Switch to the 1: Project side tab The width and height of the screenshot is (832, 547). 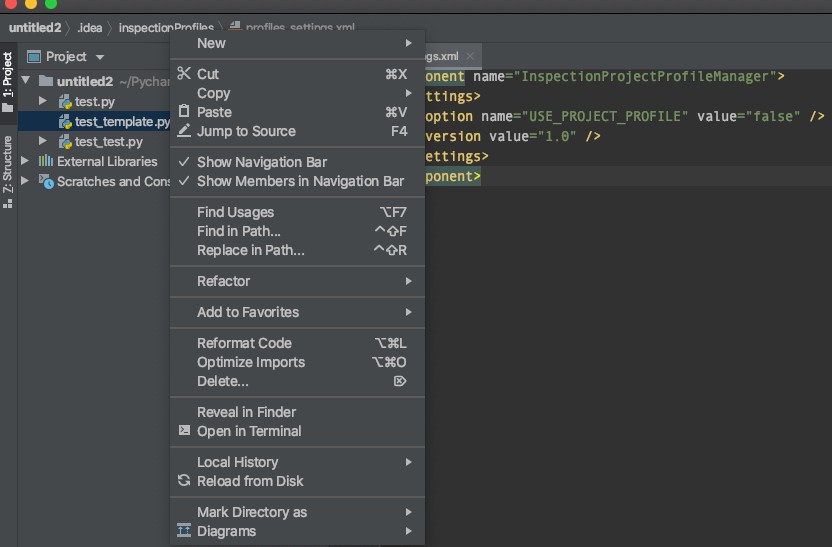pyautogui.click(x=7, y=82)
